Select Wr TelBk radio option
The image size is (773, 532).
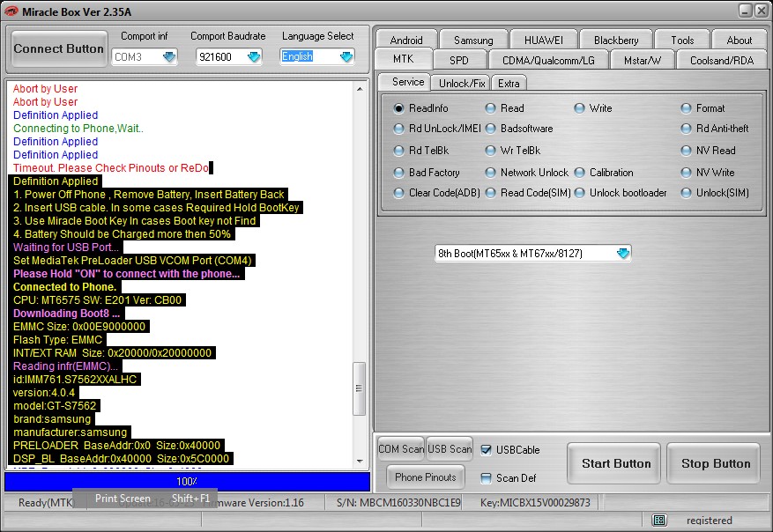tap(491, 151)
